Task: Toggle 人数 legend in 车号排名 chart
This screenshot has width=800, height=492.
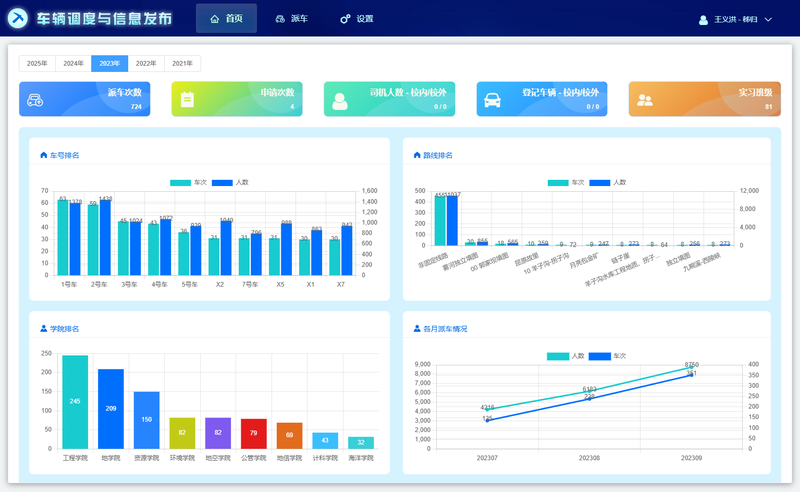Action: (x=230, y=183)
